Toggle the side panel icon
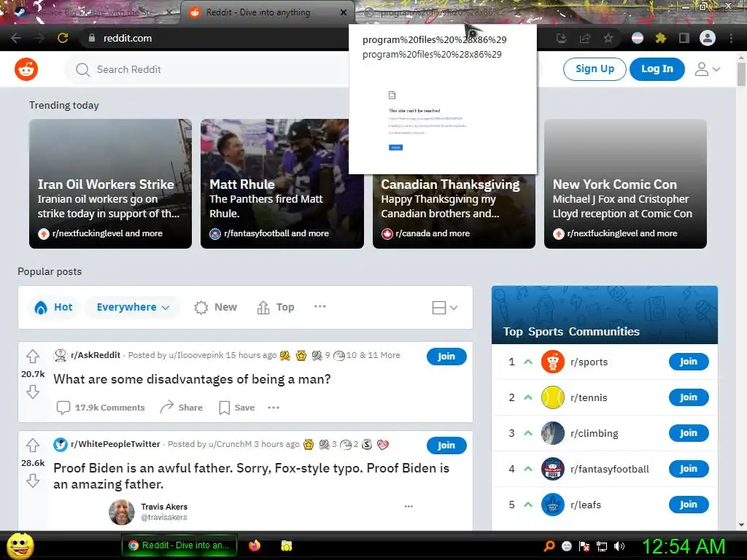The image size is (747, 560). coord(684,38)
